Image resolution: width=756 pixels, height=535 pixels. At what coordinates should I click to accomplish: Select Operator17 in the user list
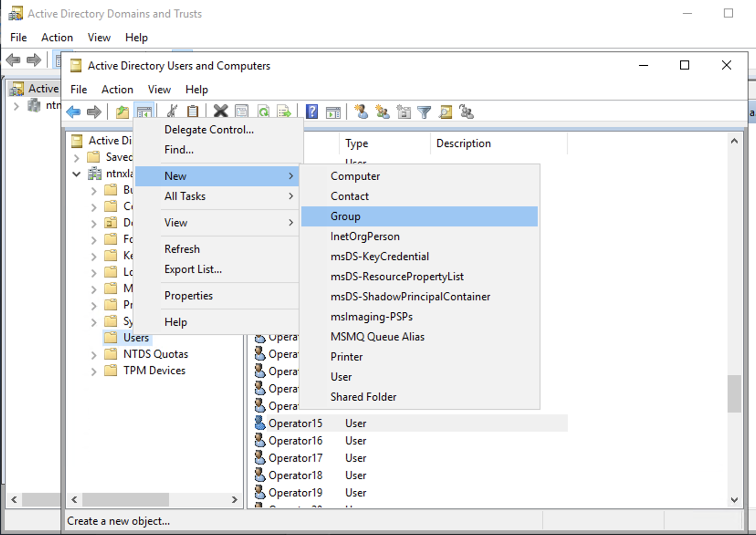[295, 458]
